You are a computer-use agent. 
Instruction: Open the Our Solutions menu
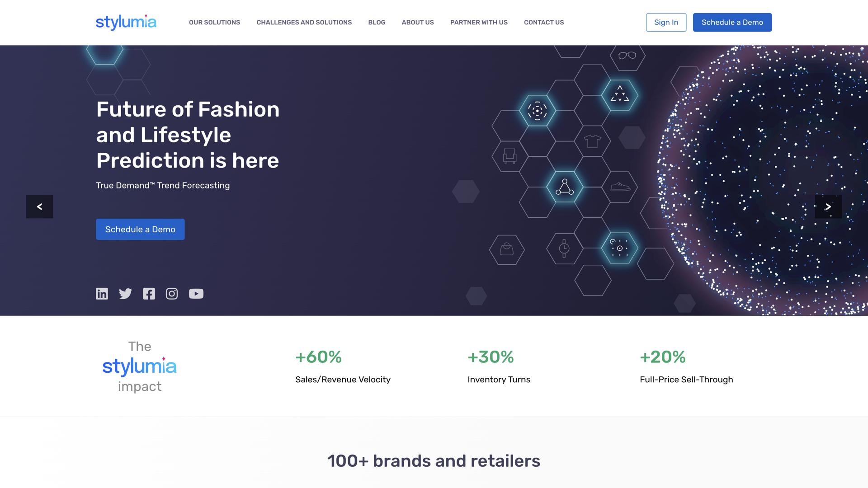coord(214,23)
